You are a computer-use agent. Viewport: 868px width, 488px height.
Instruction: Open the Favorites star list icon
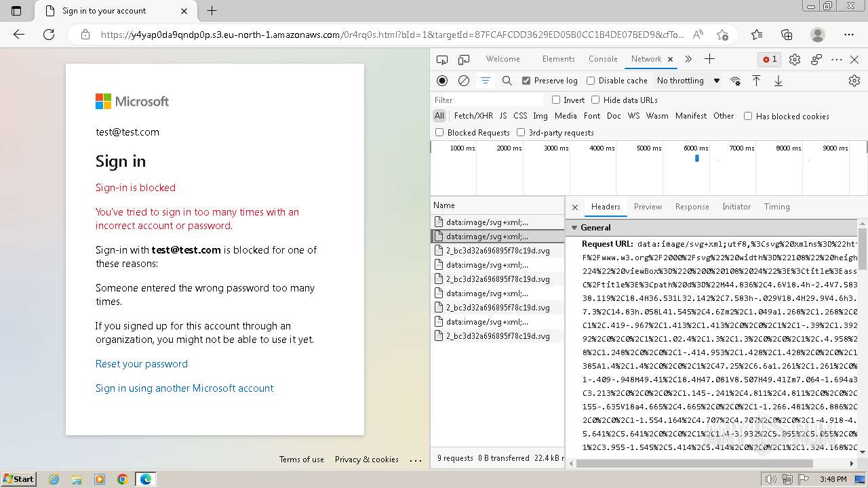[757, 35]
